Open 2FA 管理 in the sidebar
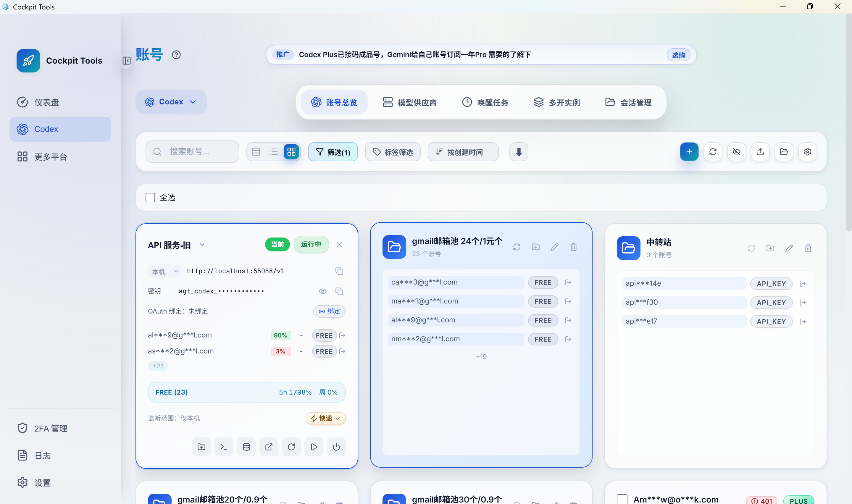Screen dimensions: 852x504 click(x=60, y=429)
